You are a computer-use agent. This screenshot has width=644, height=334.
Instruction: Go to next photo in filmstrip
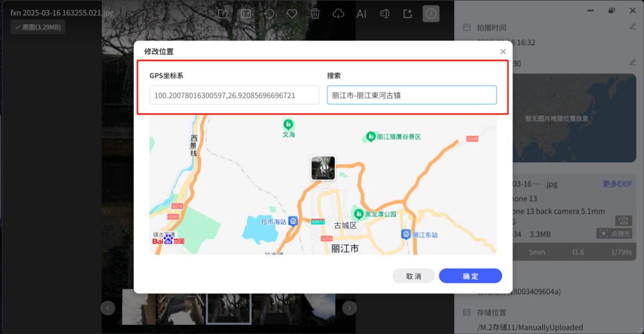350,308
